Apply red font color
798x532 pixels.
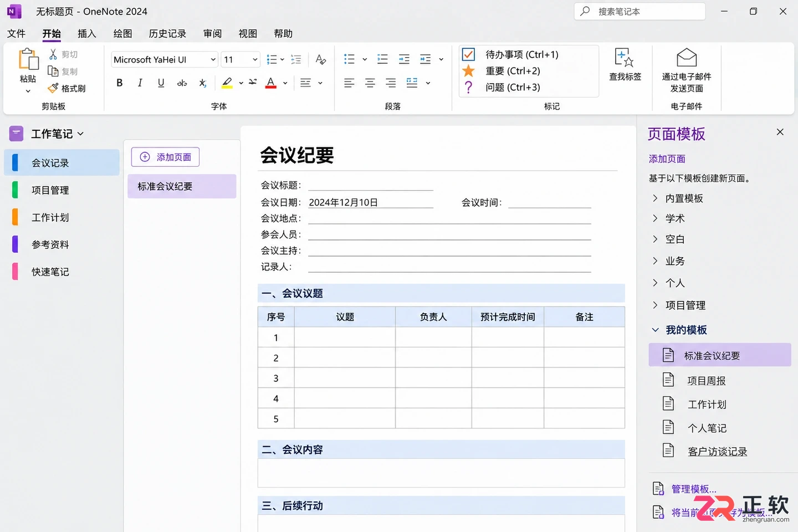pyautogui.click(x=271, y=83)
